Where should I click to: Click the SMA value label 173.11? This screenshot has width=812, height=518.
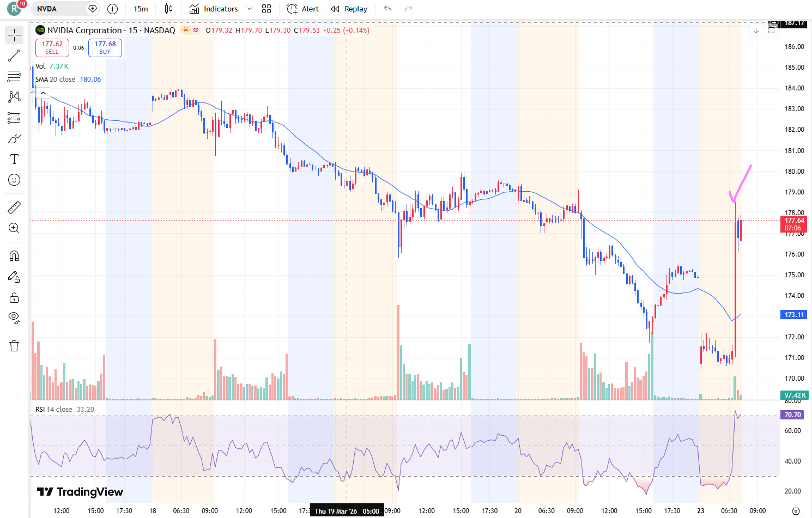pyautogui.click(x=794, y=315)
